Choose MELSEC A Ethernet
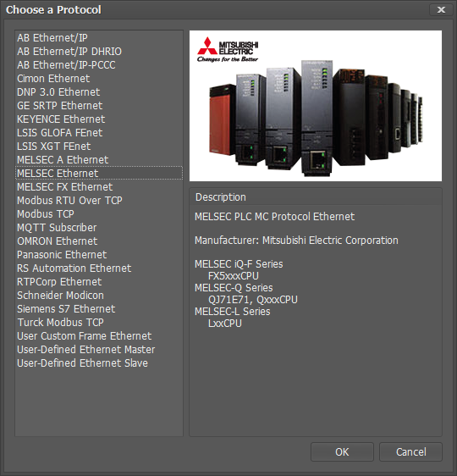This screenshot has height=476, width=457. (x=99, y=160)
